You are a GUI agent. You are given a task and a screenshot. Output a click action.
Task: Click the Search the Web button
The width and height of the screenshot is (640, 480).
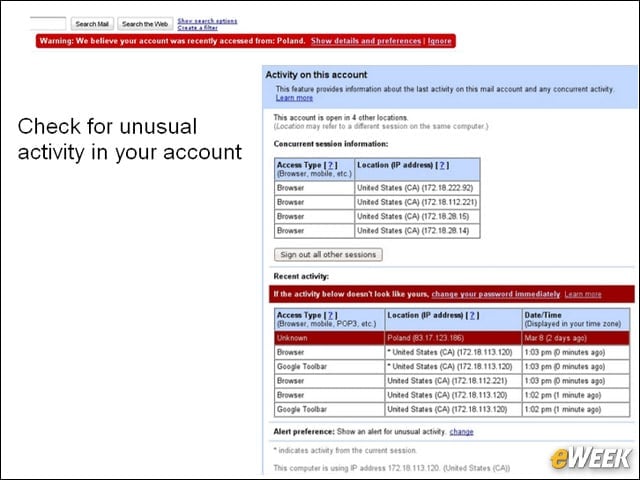145,24
